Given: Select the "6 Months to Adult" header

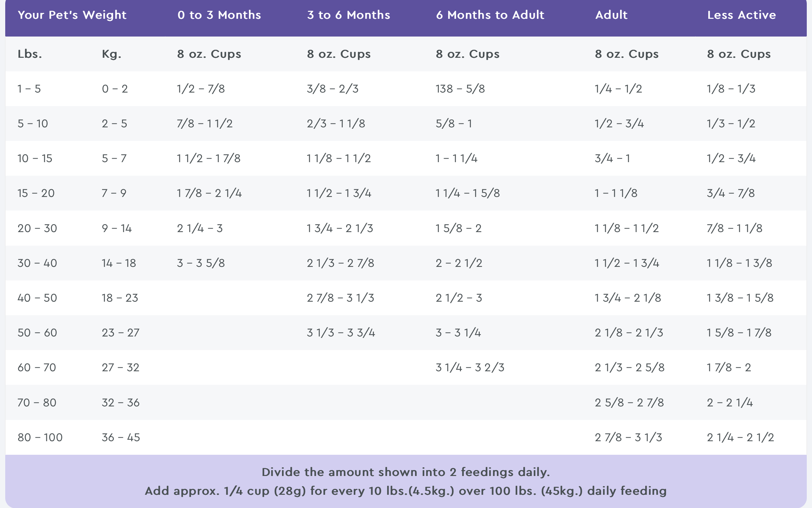Looking at the screenshot, I should click(x=490, y=15).
